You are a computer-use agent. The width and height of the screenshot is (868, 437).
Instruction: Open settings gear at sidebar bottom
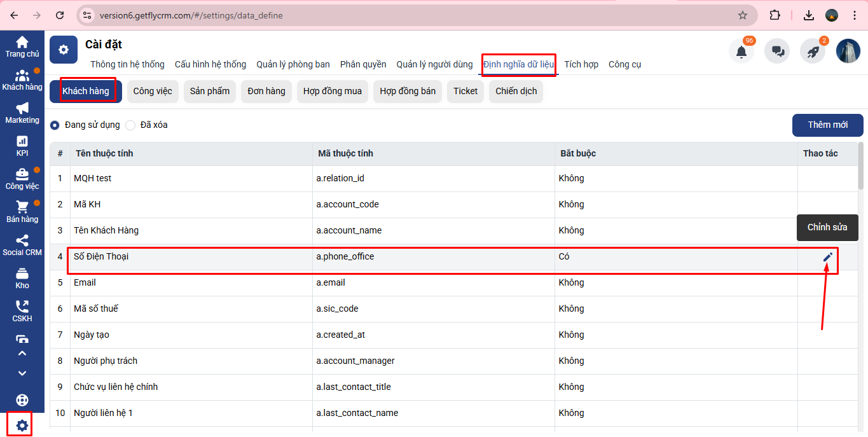(x=22, y=426)
